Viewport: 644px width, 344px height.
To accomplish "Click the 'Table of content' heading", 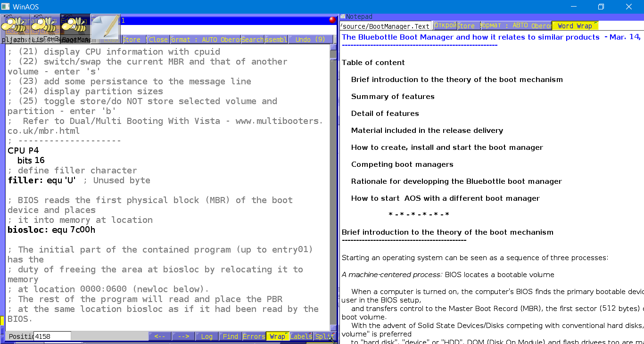I will click(x=373, y=63).
